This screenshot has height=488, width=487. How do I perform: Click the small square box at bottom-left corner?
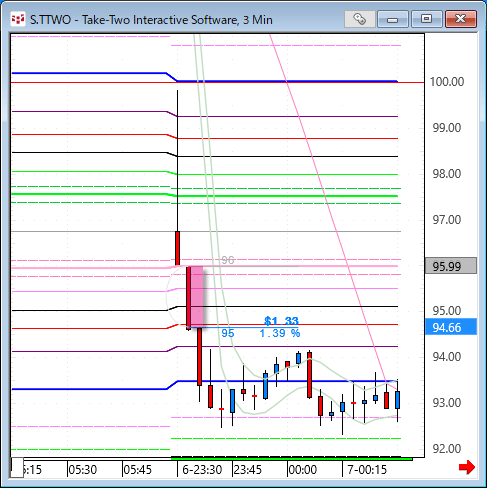coord(17,468)
